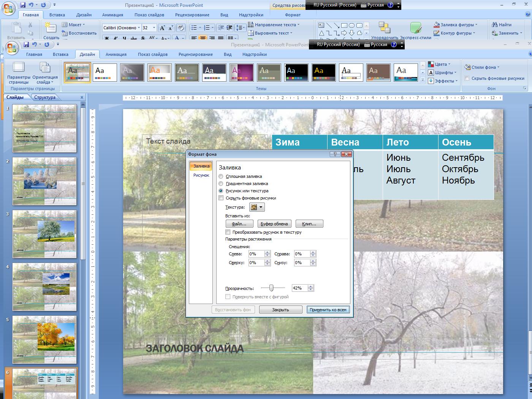532x399 pixels.
Task: Click the Зима table header cell
Action: pos(299,142)
